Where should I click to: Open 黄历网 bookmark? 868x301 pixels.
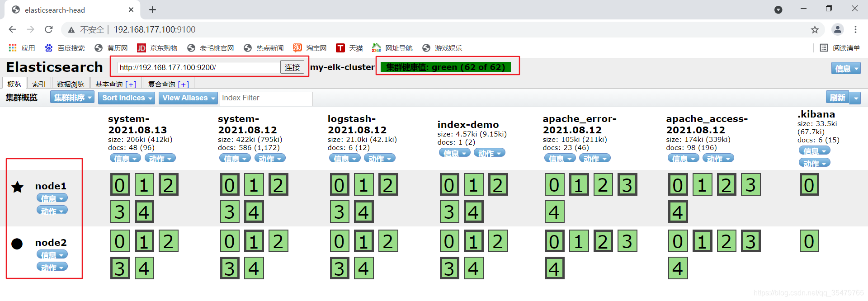click(x=111, y=48)
